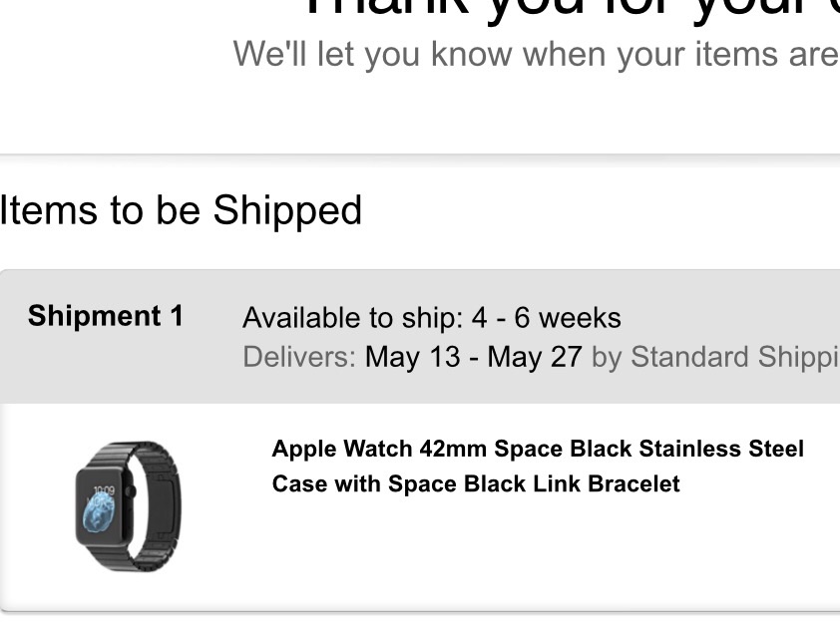Click the by Standard Shipping text
840x630 pixels.
[715, 358]
